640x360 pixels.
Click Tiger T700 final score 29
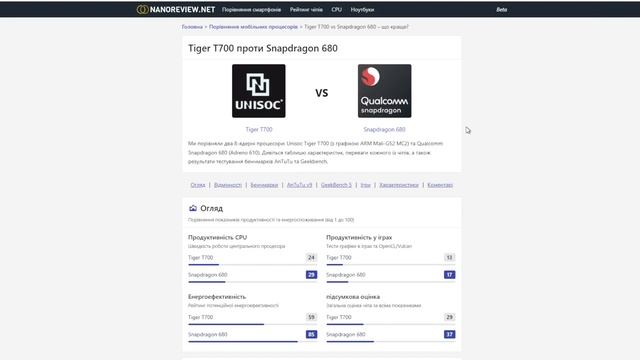pyautogui.click(x=449, y=317)
